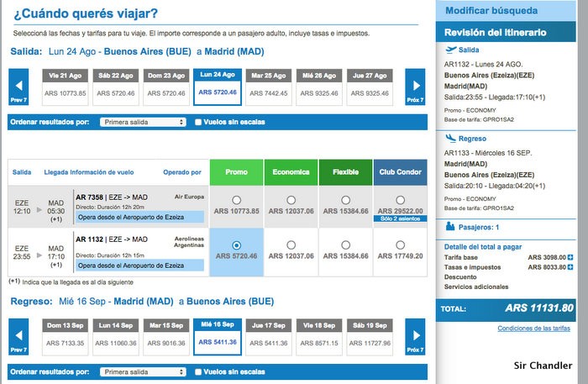Expand Tarifa base plus icon
Screen dimensions: 588x384
pos(570,256)
